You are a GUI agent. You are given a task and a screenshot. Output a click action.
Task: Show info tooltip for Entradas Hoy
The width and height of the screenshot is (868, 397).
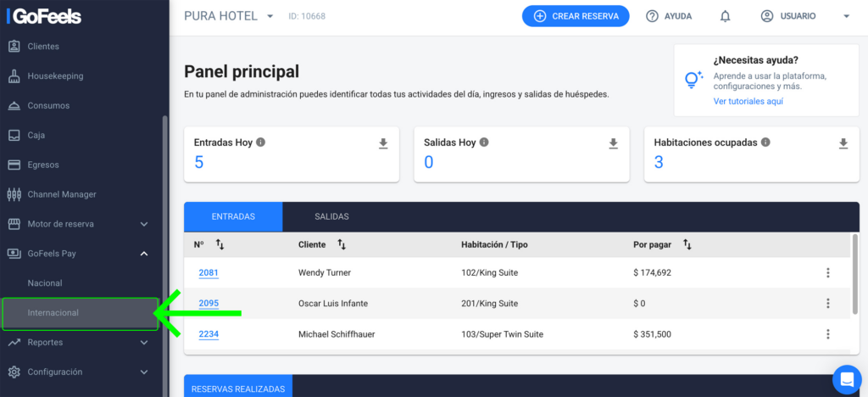(x=261, y=143)
